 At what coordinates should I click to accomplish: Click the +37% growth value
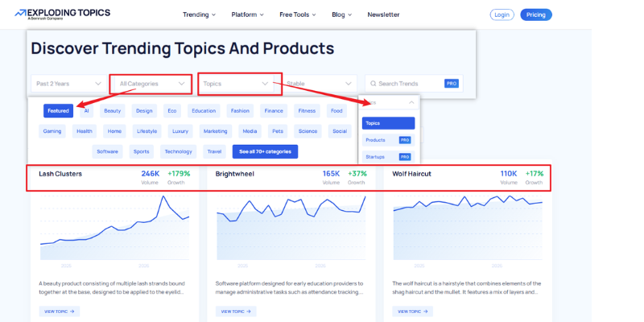click(x=357, y=174)
